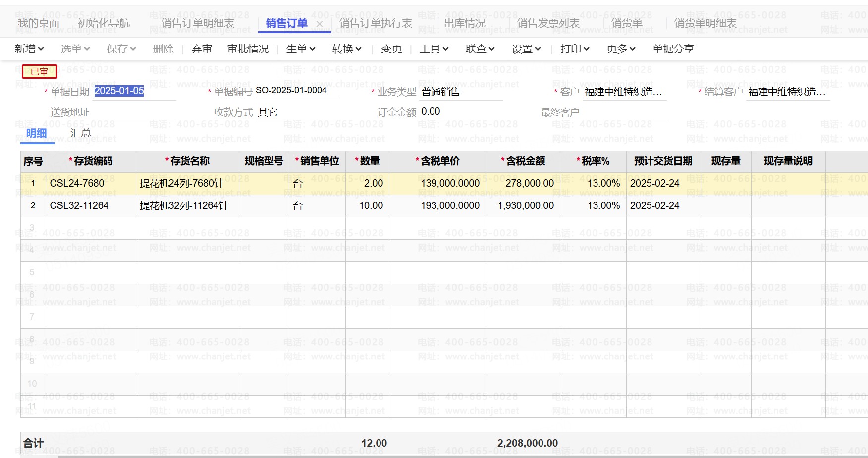868x458 pixels.
Task: Open the 联查 dropdown
Action: 480,49
